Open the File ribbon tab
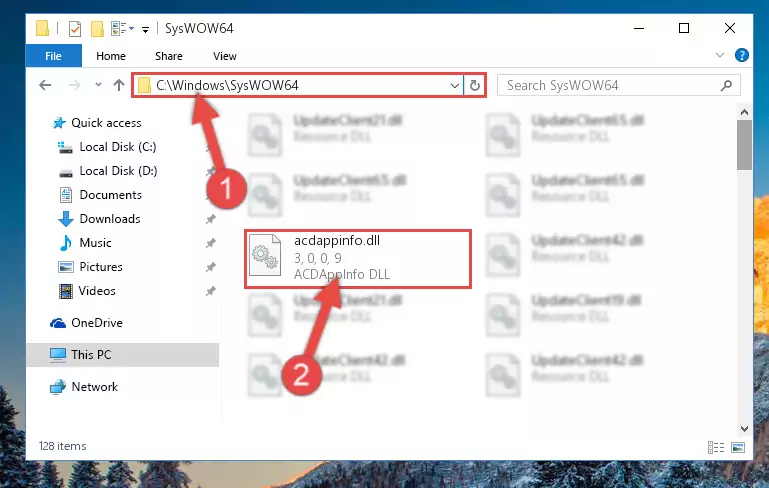The height and width of the screenshot is (488, 769). point(53,56)
